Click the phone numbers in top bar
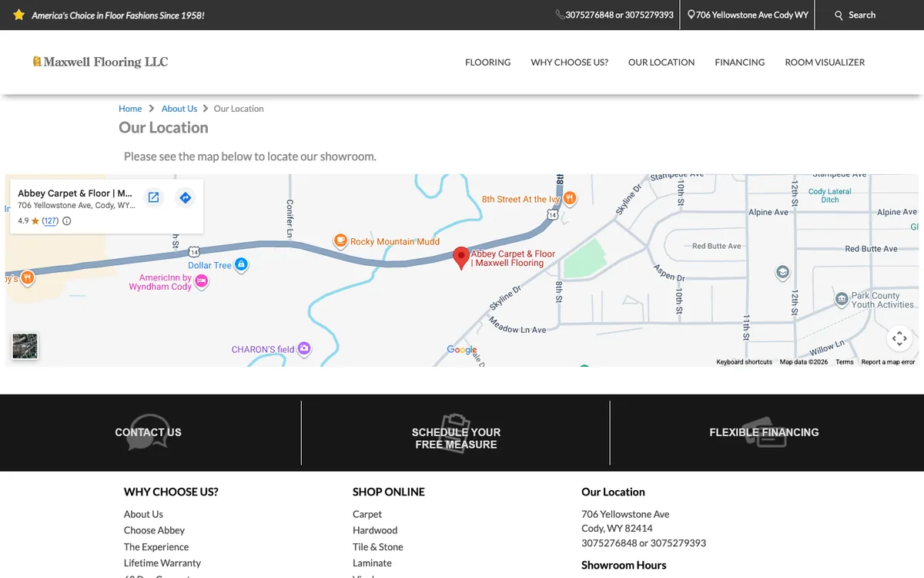 619,15
